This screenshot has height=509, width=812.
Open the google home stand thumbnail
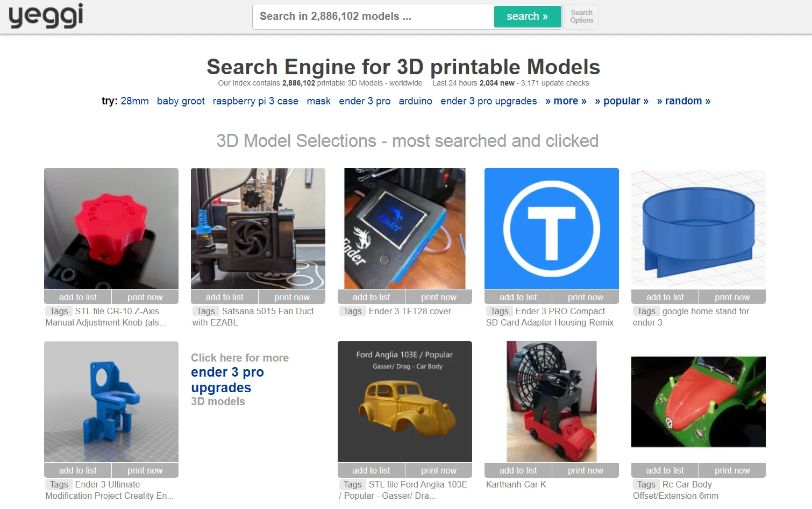[698, 228]
